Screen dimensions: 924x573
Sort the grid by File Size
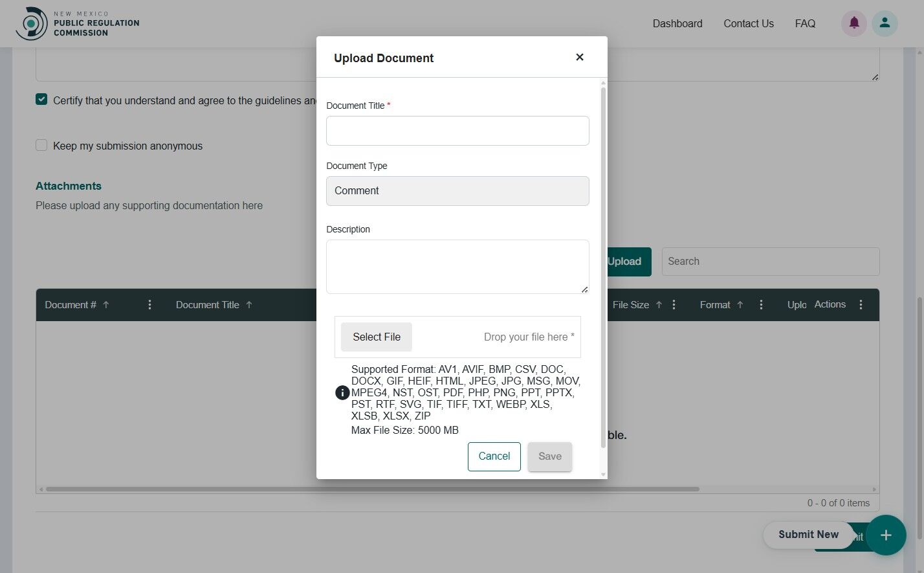pos(632,304)
